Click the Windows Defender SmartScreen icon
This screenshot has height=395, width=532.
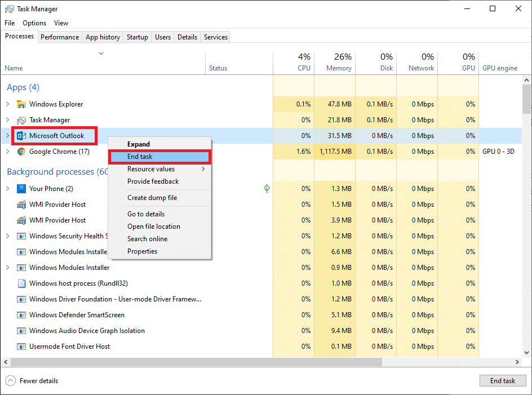[21, 315]
